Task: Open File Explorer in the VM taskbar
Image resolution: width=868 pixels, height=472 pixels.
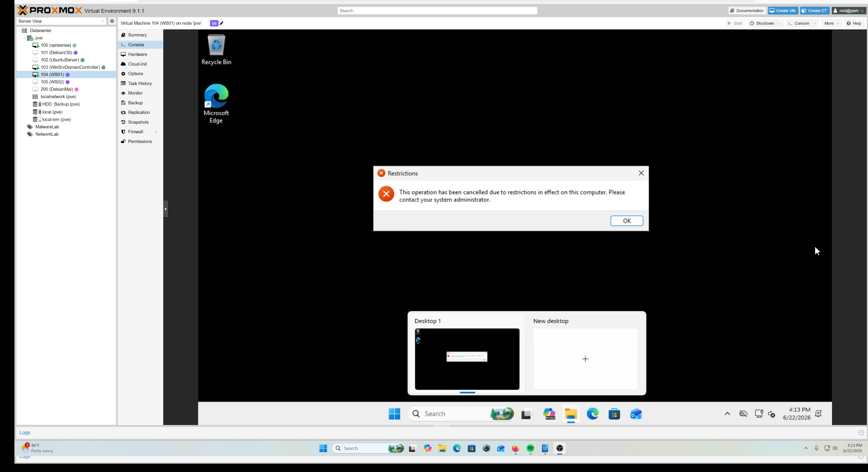Action: point(571,414)
